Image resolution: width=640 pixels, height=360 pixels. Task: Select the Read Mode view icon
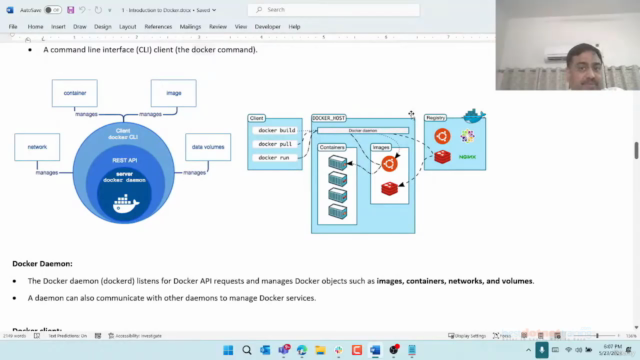tap(524, 336)
